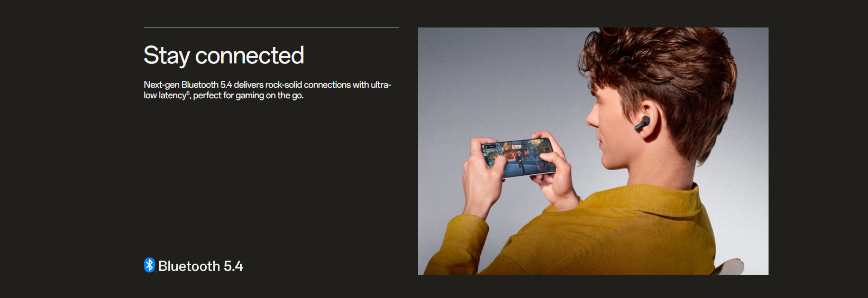Click the thin divider line above the heading

[x=271, y=27]
